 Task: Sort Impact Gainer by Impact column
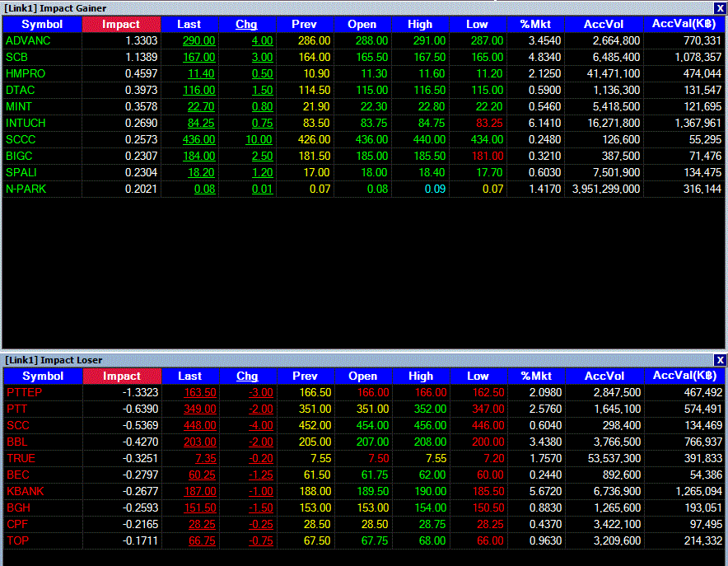[121, 24]
